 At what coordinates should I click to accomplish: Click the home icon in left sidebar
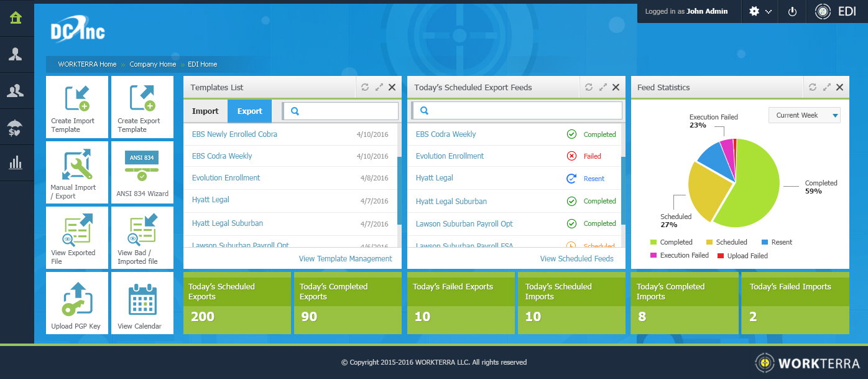pos(16,18)
